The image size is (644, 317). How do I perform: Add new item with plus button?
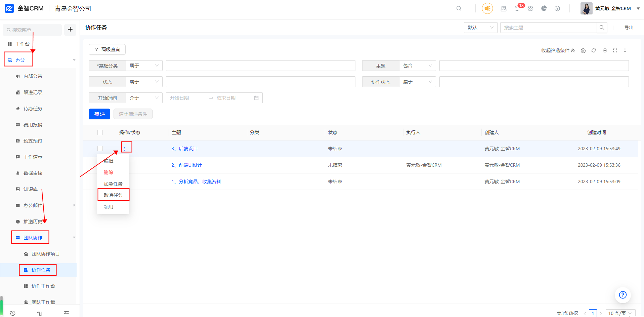[70, 30]
